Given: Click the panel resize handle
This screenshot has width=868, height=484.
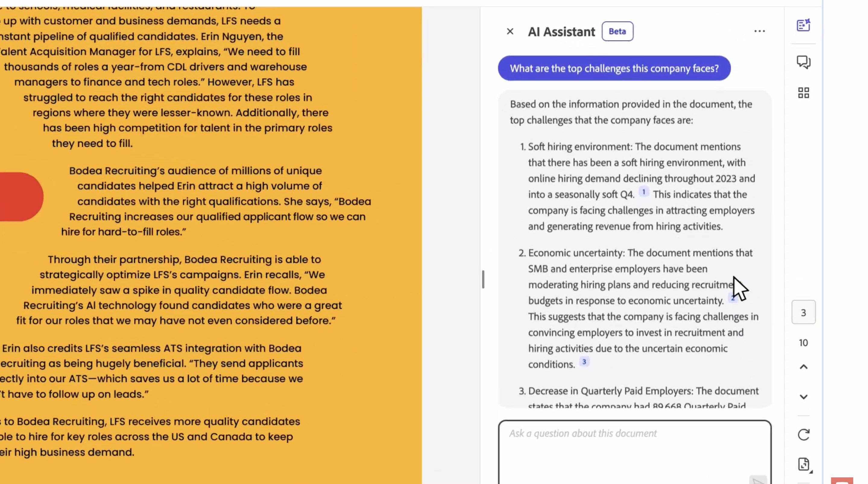Looking at the screenshot, I should click(483, 280).
